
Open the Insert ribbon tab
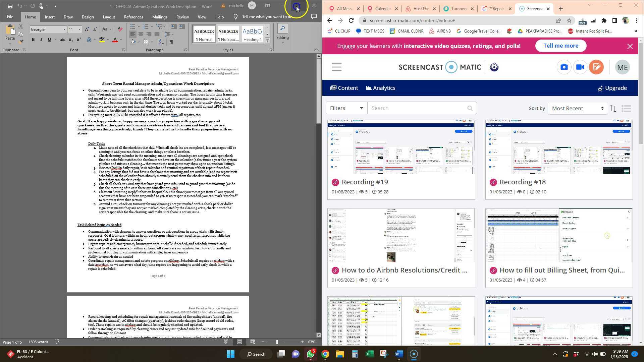coord(50,17)
